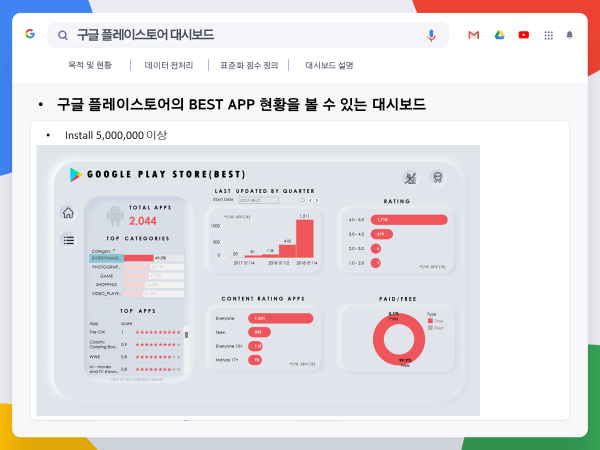Click the ivi movies and TV shows row

pyautogui.click(x=135, y=369)
